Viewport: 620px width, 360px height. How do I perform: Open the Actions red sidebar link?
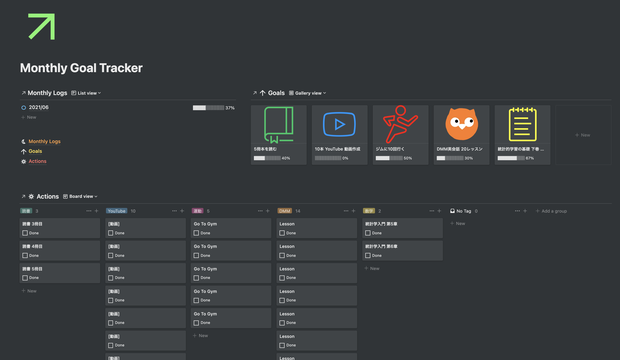(x=38, y=161)
